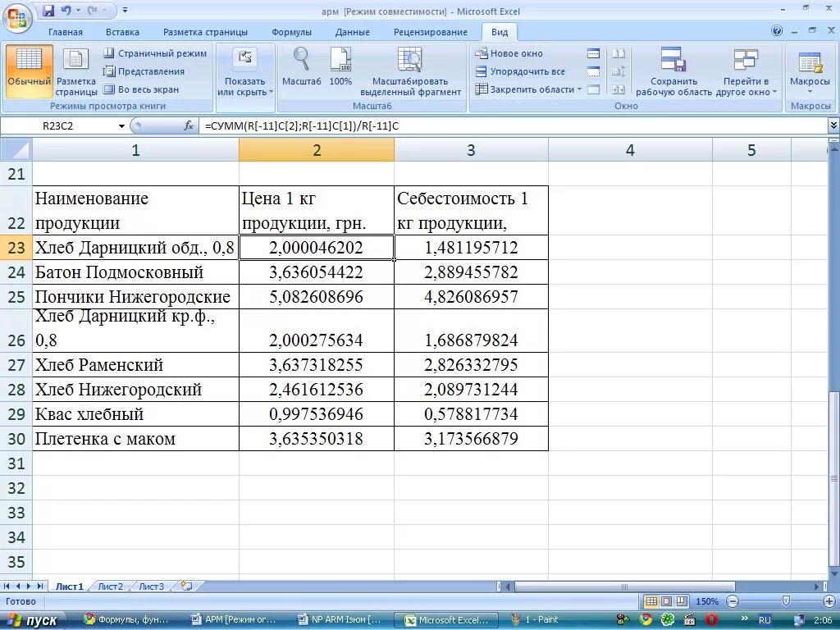The height and width of the screenshot is (630, 840).
Task: Click the 150% zoom level indicator
Action: pyautogui.click(x=707, y=601)
